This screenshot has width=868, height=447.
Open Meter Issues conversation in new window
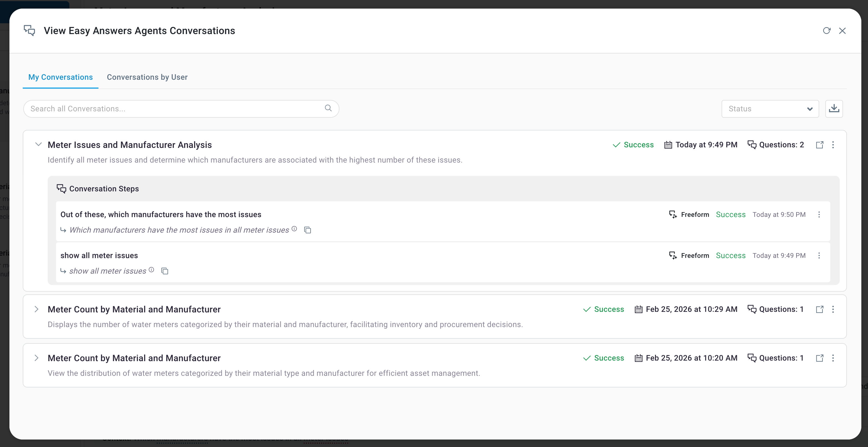tap(819, 145)
